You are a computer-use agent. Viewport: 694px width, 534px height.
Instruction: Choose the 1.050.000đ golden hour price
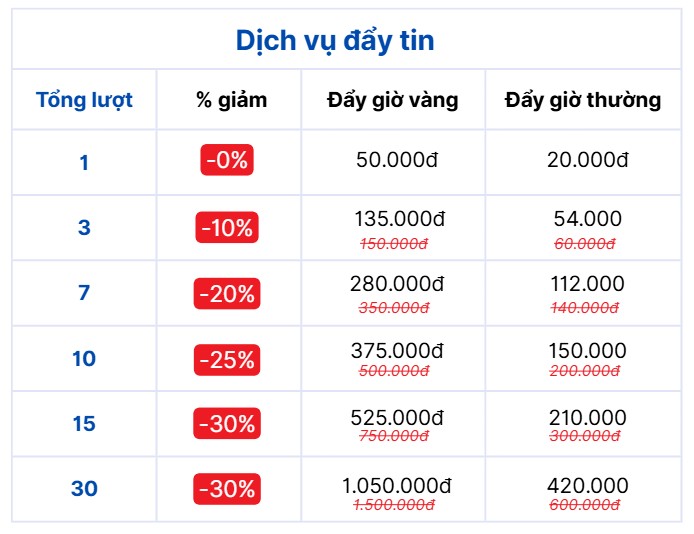pyautogui.click(x=397, y=486)
